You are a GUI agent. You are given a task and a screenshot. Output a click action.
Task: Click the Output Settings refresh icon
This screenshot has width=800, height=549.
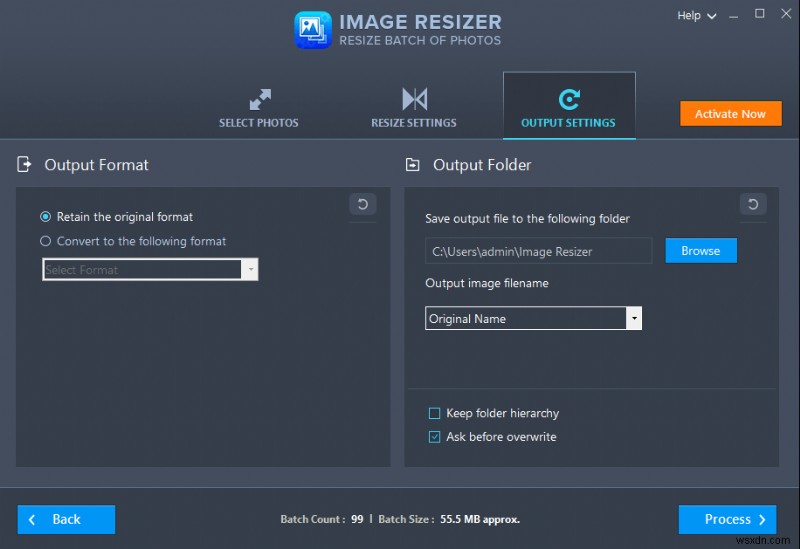click(569, 99)
